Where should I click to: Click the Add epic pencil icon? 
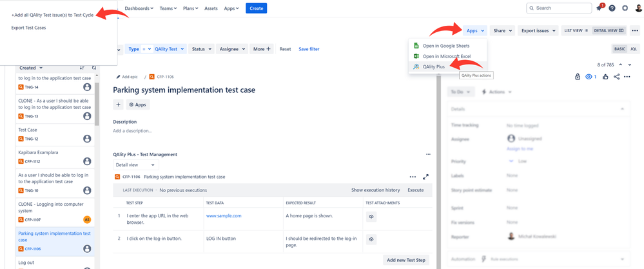(118, 77)
